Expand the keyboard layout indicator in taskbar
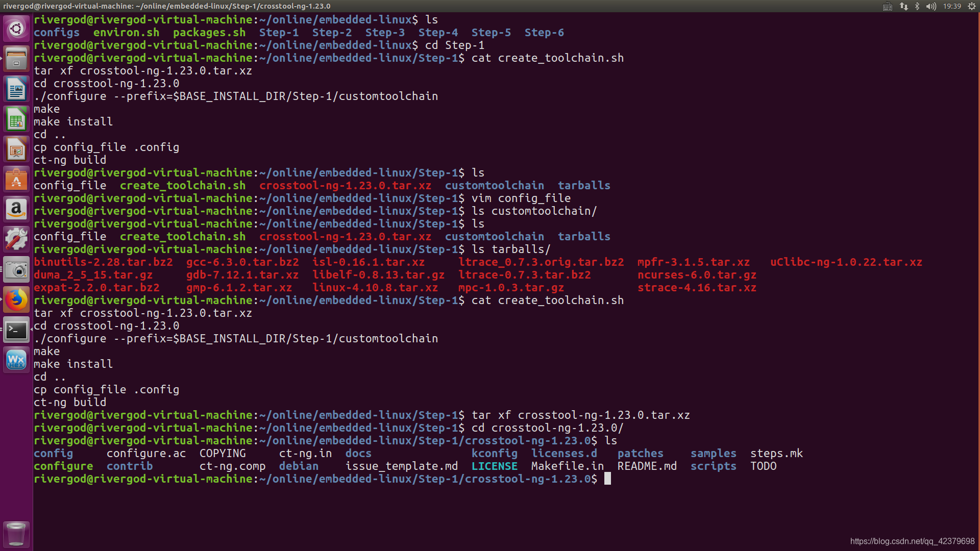980x551 pixels. click(887, 6)
